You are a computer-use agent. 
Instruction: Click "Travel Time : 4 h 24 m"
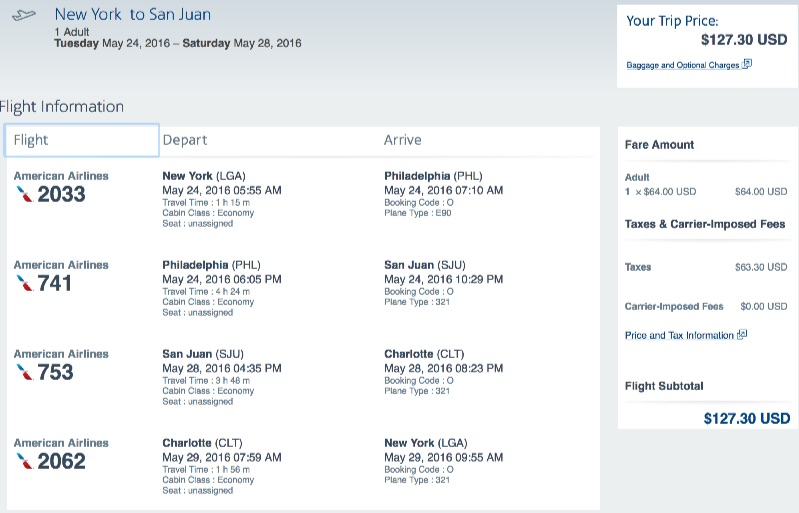click(x=206, y=291)
